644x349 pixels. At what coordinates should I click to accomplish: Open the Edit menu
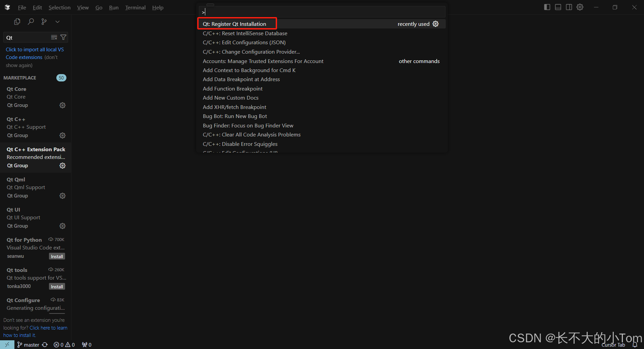pyautogui.click(x=37, y=7)
